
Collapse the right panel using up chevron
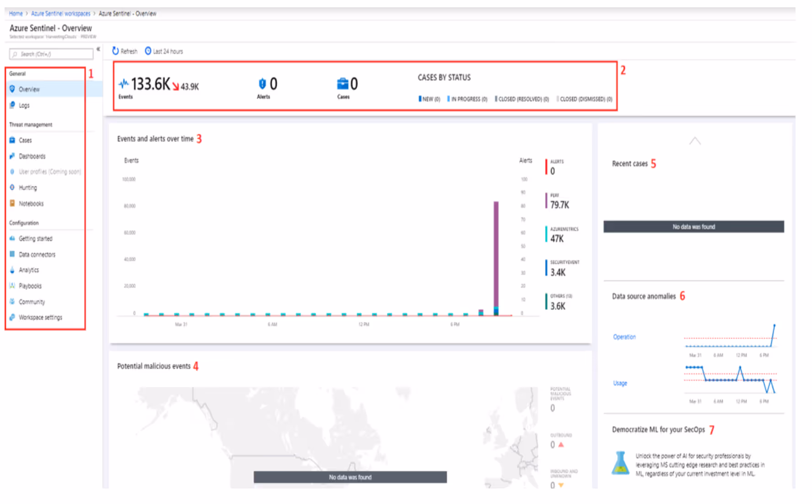tap(695, 141)
